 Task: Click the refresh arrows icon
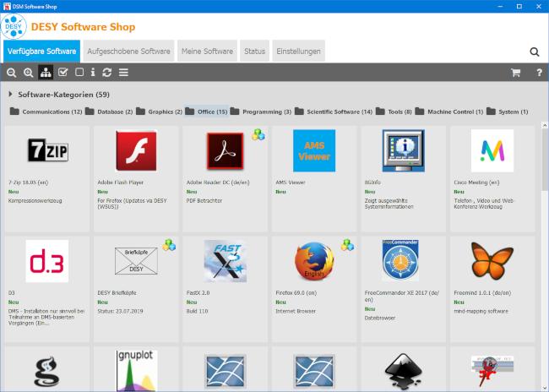[106, 73]
